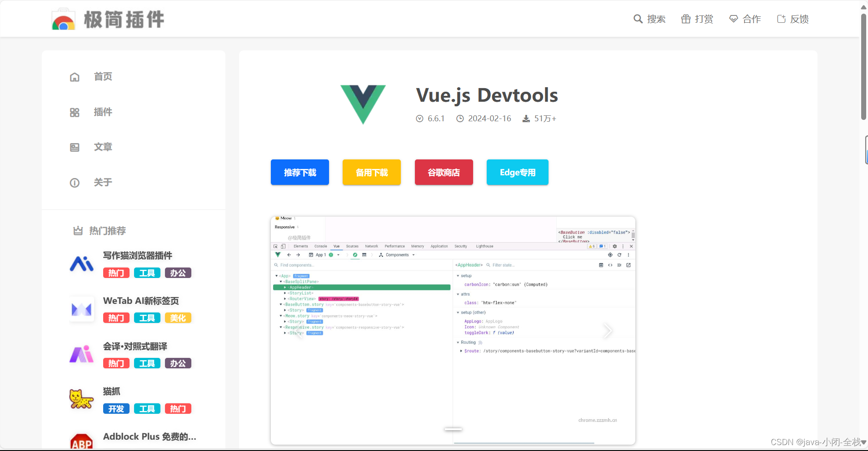
Task: Open 关于 about page in sidebar
Action: point(103,183)
